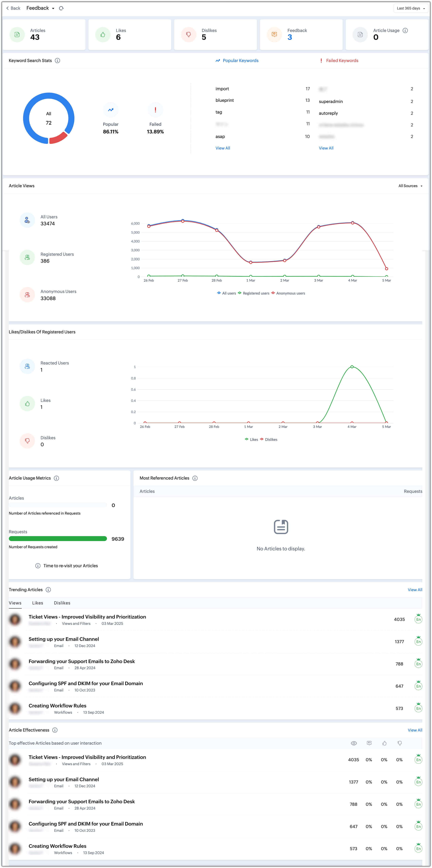Toggle All users series in chart legend
The height and width of the screenshot is (868, 432).
(x=226, y=293)
